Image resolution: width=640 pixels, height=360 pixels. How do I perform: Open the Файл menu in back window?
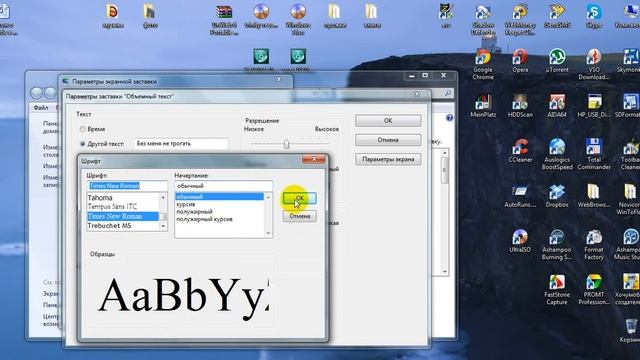41,108
